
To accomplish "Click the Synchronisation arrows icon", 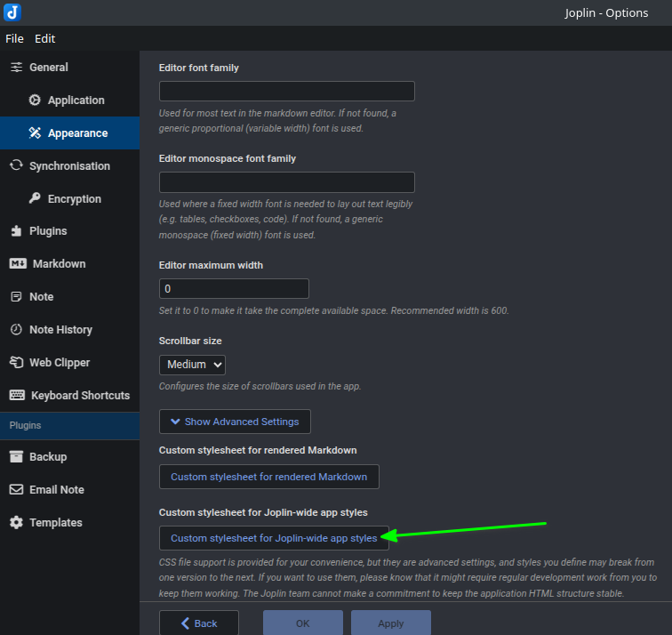I will (x=16, y=165).
